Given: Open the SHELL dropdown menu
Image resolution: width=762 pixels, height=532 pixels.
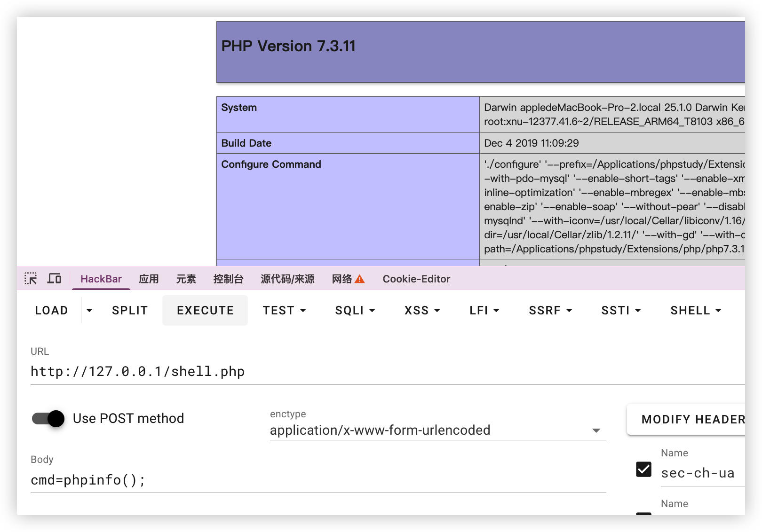Looking at the screenshot, I should click(x=696, y=311).
